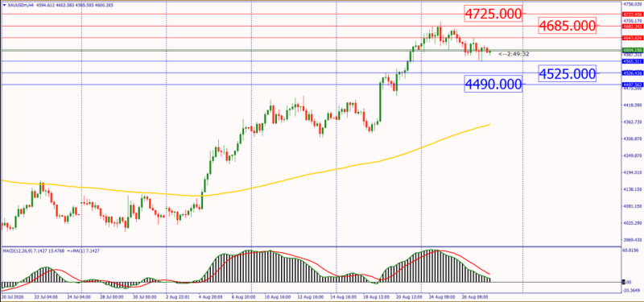The width and height of the screenshot is (644, 302).
Task: Click the red 4723.408 price axis tag
Action: (632, 14)
